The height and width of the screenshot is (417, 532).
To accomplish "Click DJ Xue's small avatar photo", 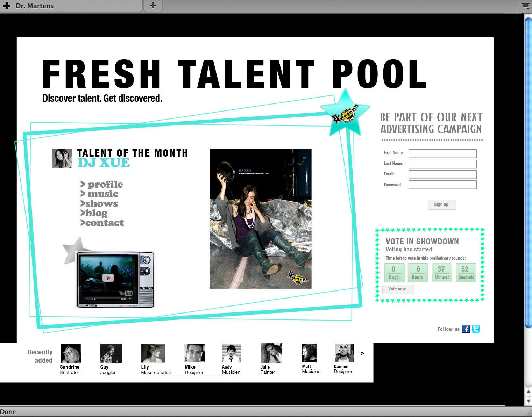I will [63, 158].
